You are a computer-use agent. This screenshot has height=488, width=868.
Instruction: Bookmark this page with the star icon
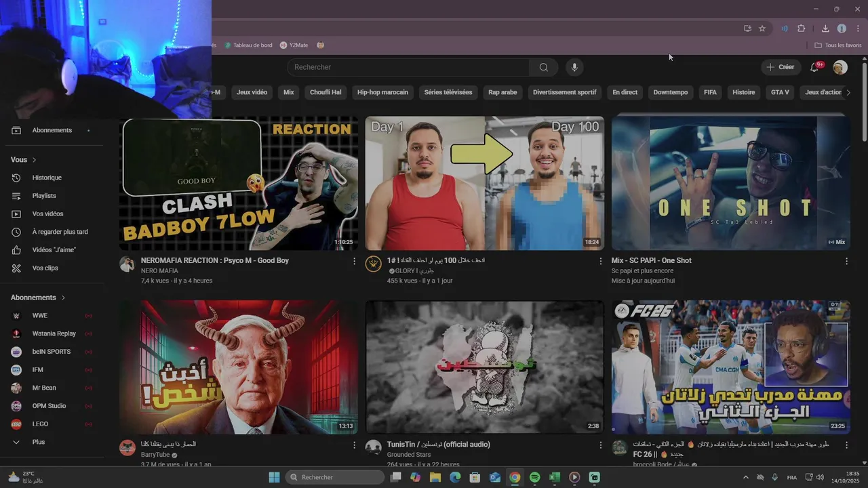762,28
